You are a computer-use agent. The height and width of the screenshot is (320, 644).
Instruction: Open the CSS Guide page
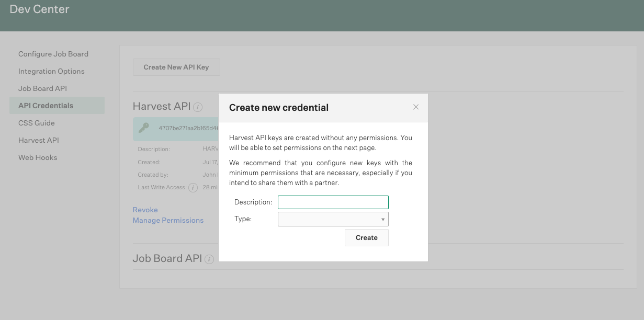pyautogui.click(x=37, y=123)
